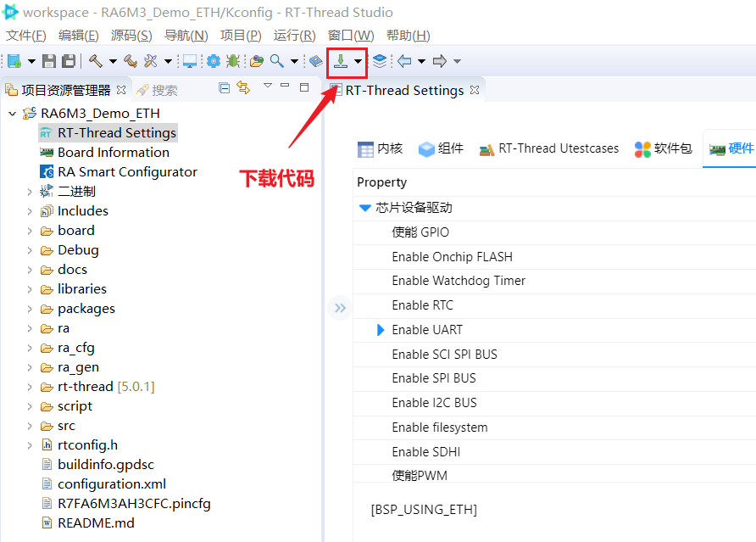Open the 文件(F) menu

point(26,36)
